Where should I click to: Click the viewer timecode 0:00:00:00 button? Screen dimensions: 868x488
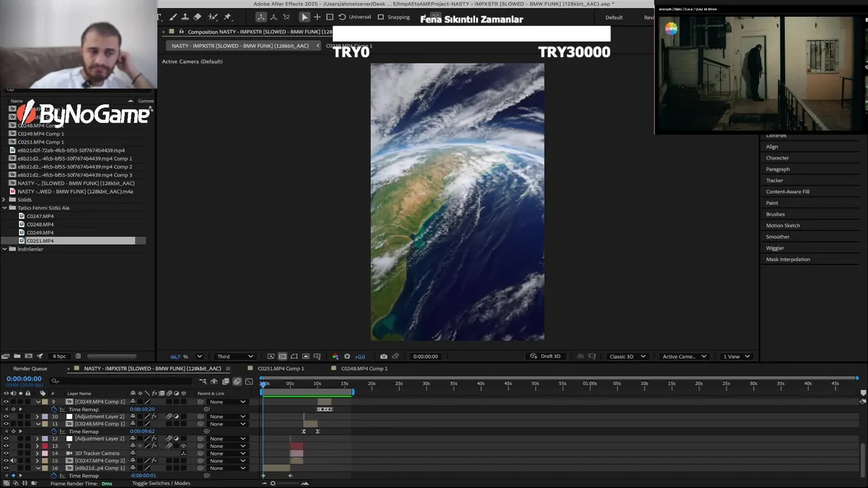point(425,357)
